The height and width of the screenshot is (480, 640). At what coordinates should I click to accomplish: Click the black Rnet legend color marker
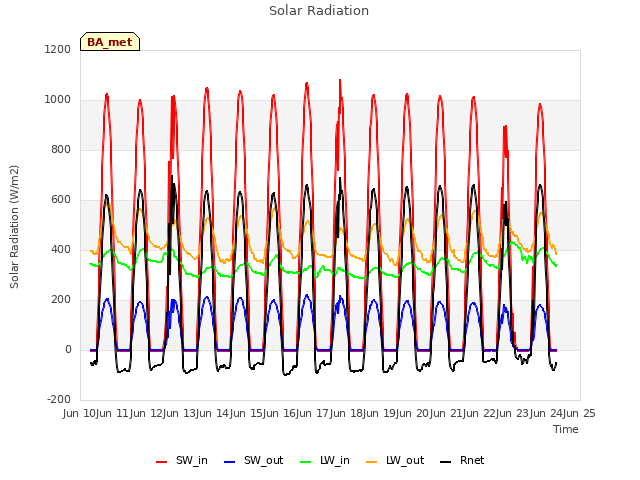coord(446,462)
